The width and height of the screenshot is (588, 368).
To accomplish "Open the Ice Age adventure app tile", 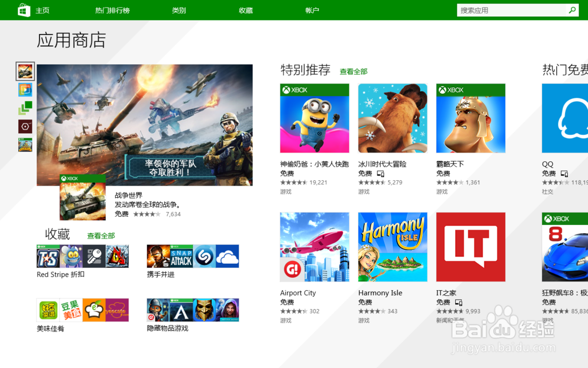I will 393,118.
